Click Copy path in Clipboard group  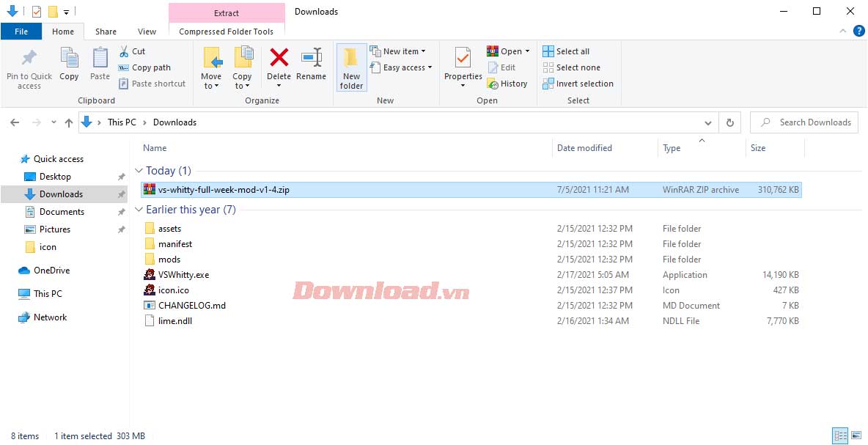(x=144, y=67)
